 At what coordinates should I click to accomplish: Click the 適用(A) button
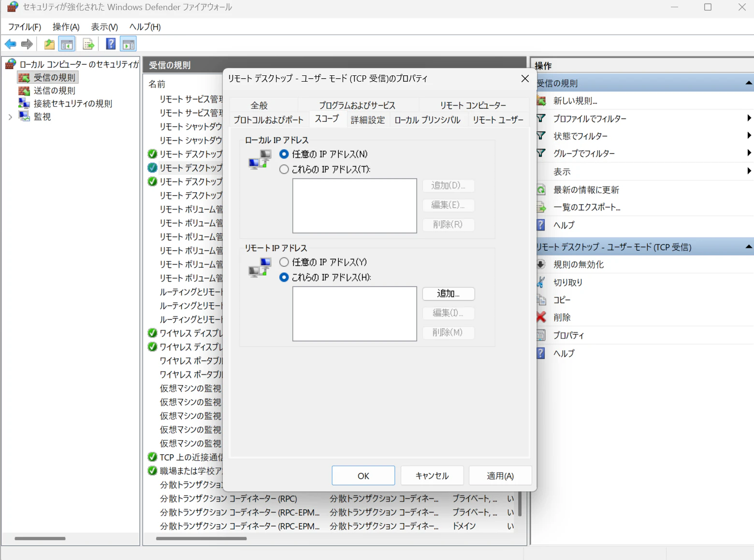point(500,476)
